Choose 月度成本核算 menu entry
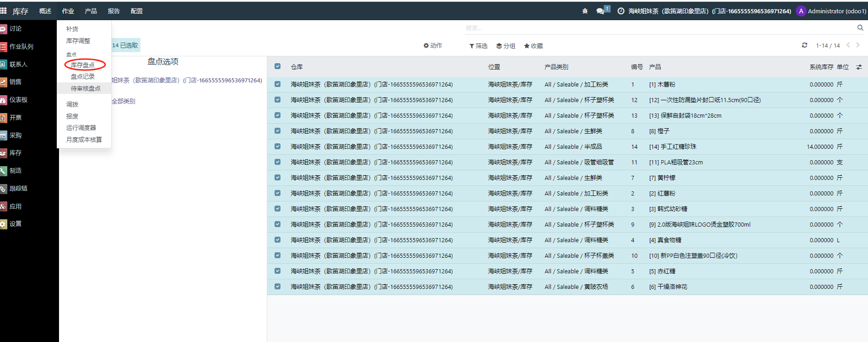 [84, 140]
